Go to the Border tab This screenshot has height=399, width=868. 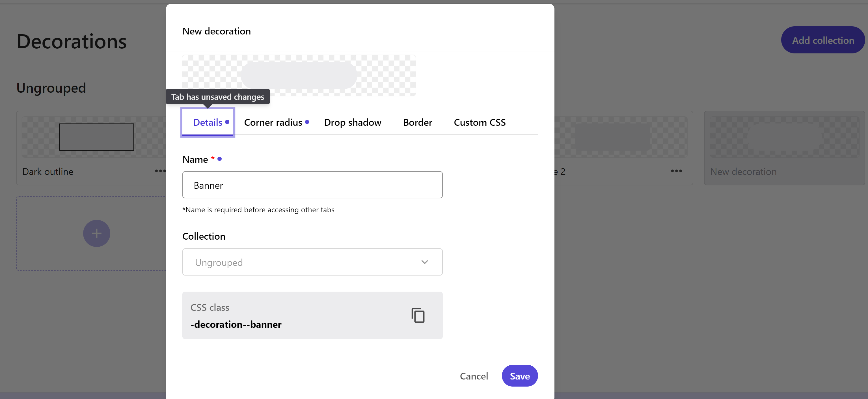click(x=418, y=122)
